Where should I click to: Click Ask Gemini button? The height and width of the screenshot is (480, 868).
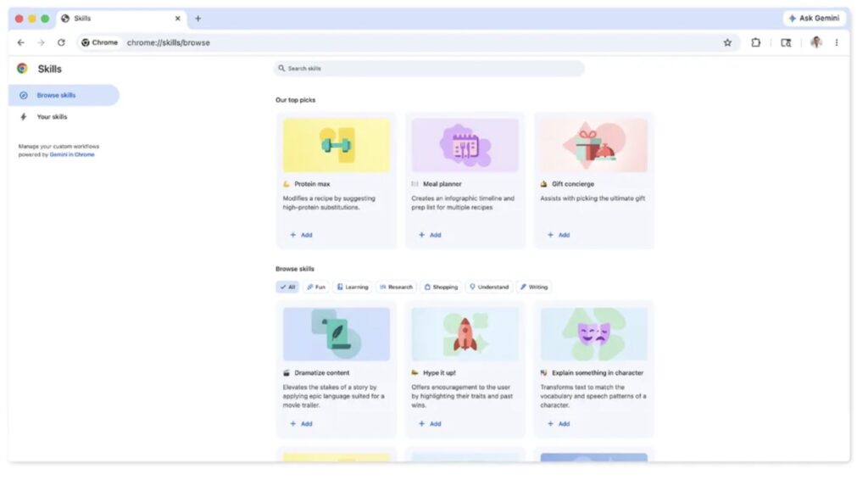[x=814, y=18]
